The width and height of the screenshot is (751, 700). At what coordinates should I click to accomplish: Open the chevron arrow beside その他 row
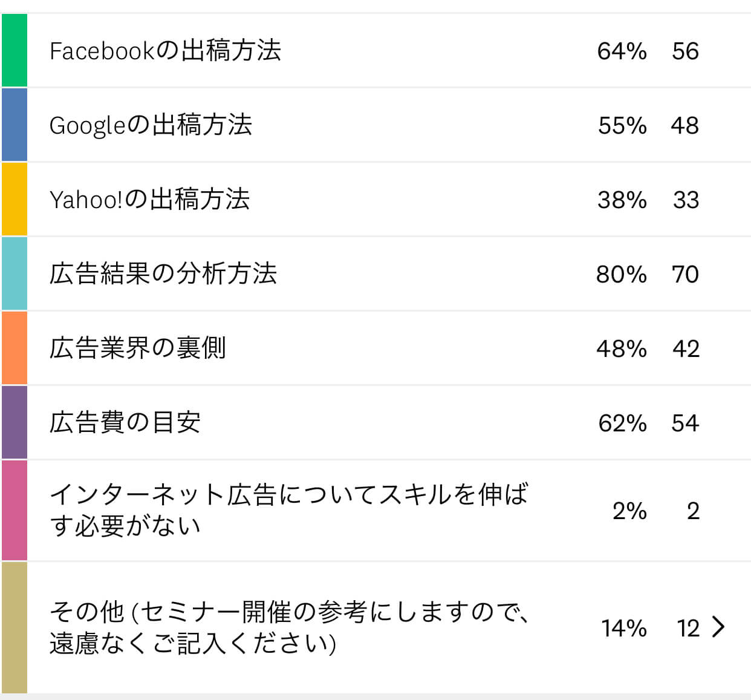coord(718,627)
